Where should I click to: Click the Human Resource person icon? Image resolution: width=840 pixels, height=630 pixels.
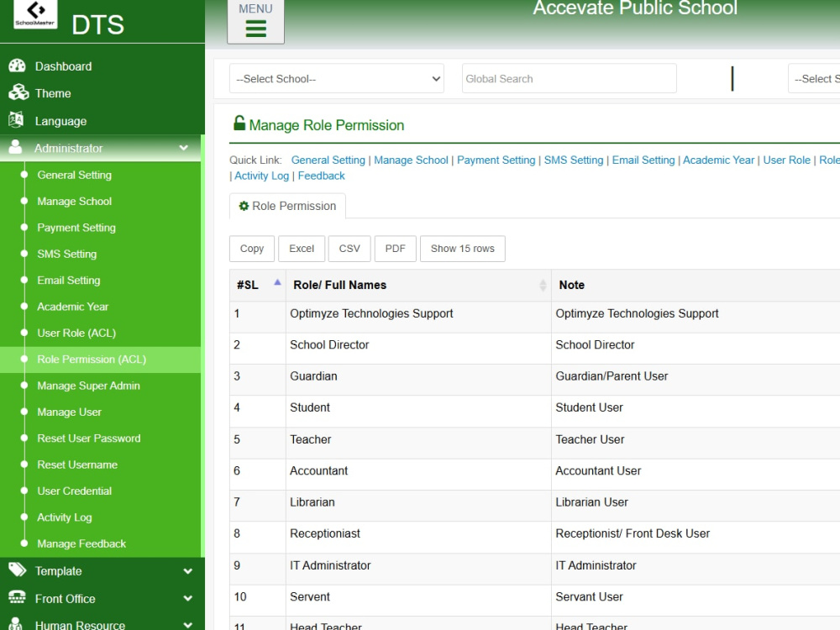pyautogui.click(x=16, y=623)
